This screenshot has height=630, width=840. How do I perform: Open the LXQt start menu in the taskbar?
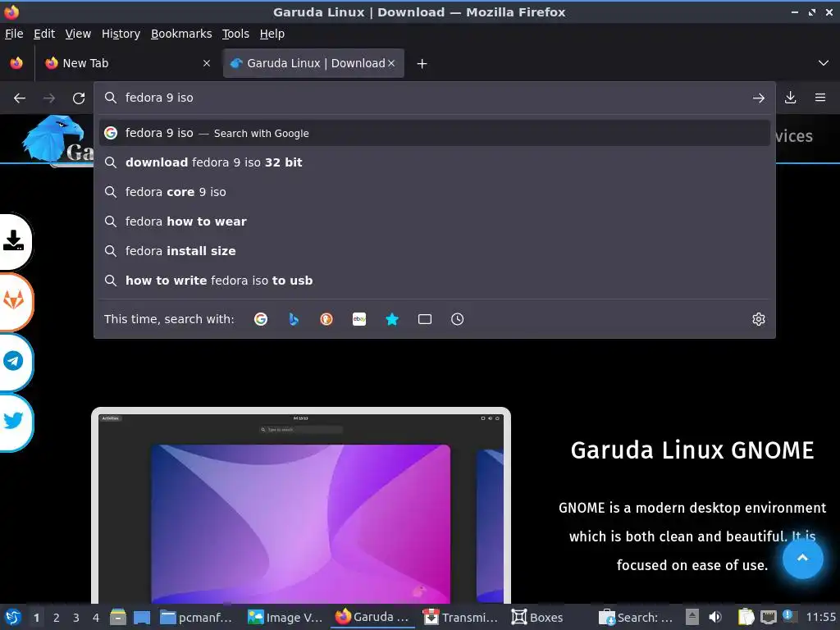[x=13, y=617]
